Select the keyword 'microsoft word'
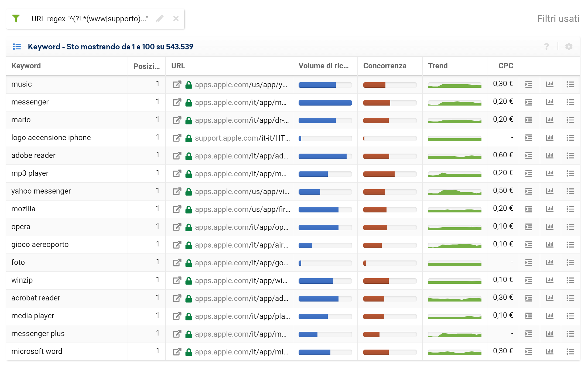Viewport: 588px width, 369px height. [37, 351]
